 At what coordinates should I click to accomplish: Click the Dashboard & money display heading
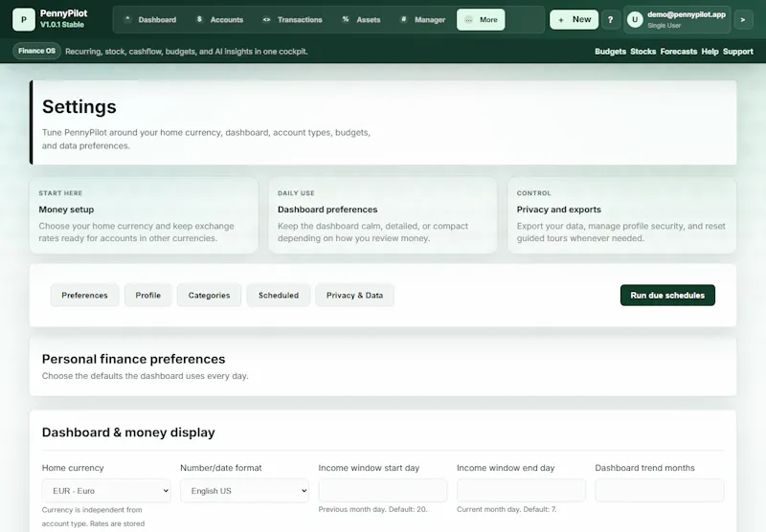128,432
